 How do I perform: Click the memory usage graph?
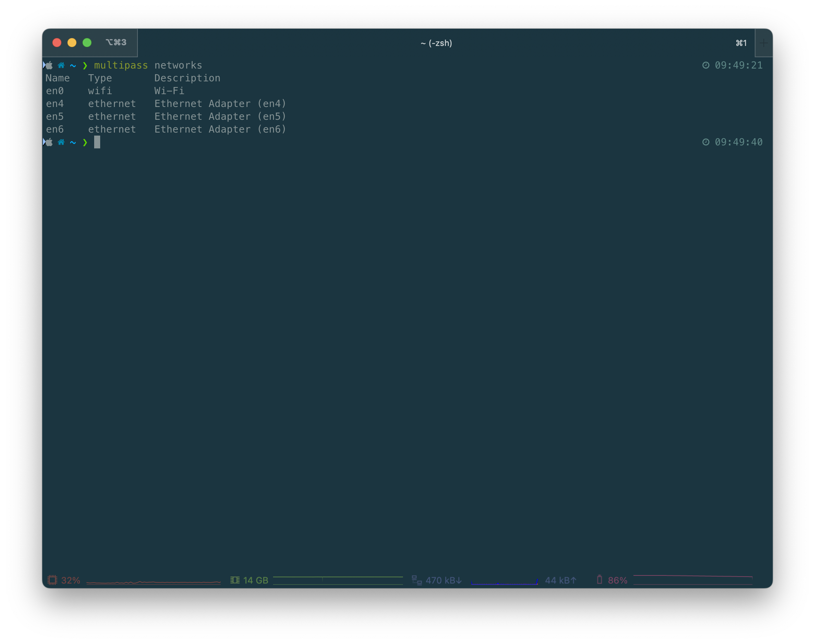pyautogui.click(x=338, y=580)
